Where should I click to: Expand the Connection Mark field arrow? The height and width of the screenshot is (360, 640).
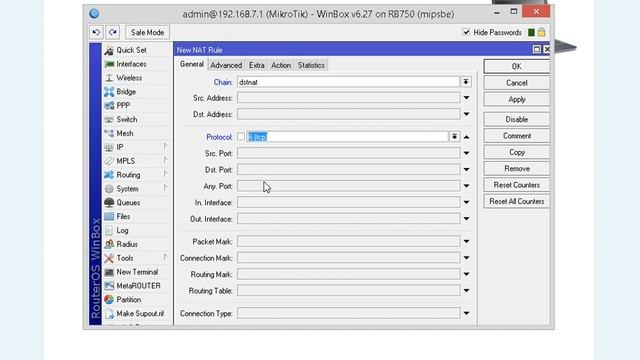pyautogui.click(x=466, y=258)
